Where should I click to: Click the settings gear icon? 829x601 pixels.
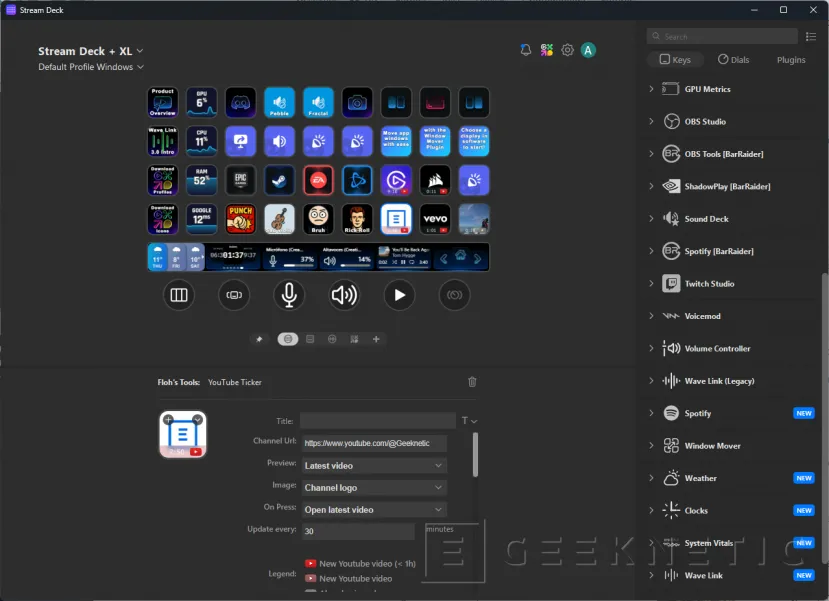[x=567, y=49]
